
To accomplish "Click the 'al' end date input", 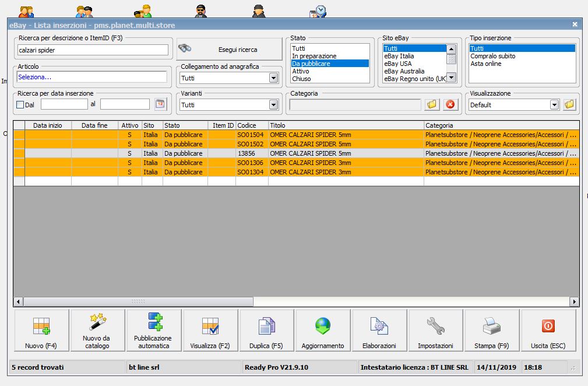I will pos(125,104).
